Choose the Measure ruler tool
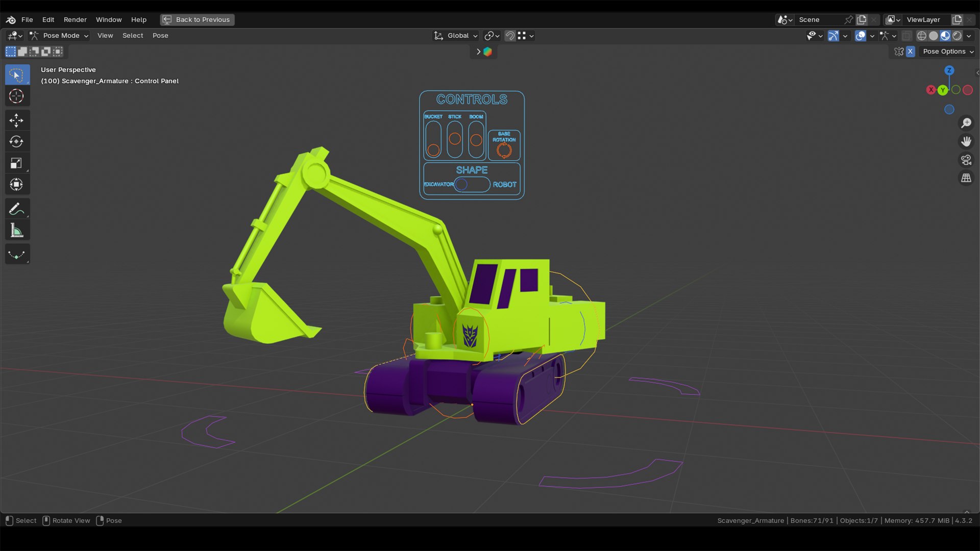980x551 pixels. [17, 230]
